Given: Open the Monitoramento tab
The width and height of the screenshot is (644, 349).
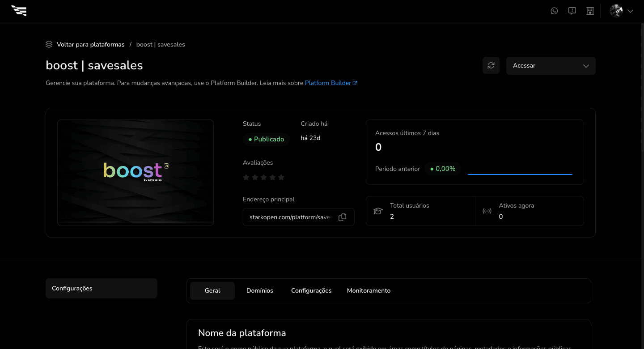Looking at the screenshot, I should pyautogui.click(x=369, y=290).
